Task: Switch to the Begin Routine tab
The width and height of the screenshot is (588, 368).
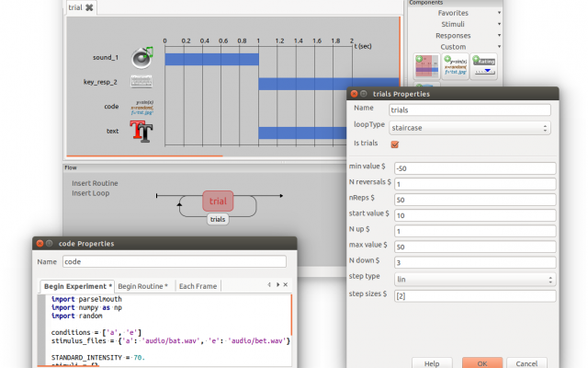Action: pos(143,286)
